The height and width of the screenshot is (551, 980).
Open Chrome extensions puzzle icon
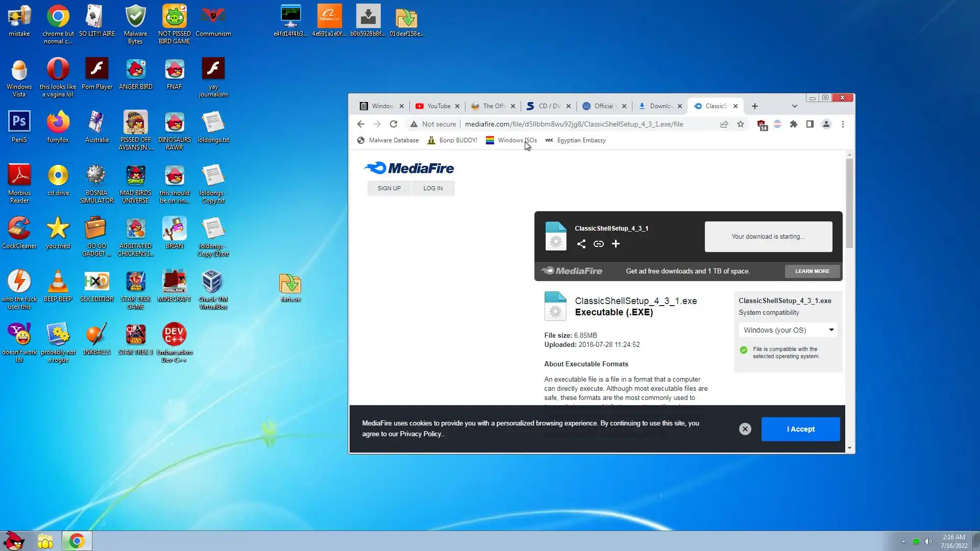(x=793, y=124)
